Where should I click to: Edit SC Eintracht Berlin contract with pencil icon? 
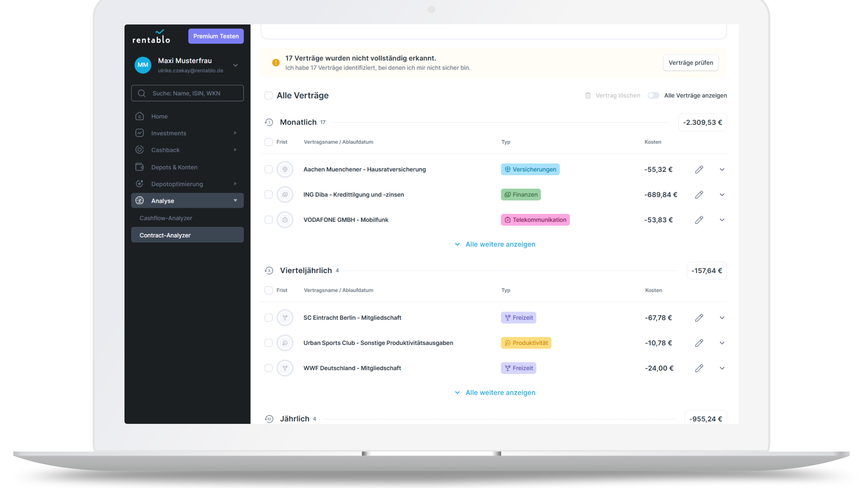pos(699,318)
